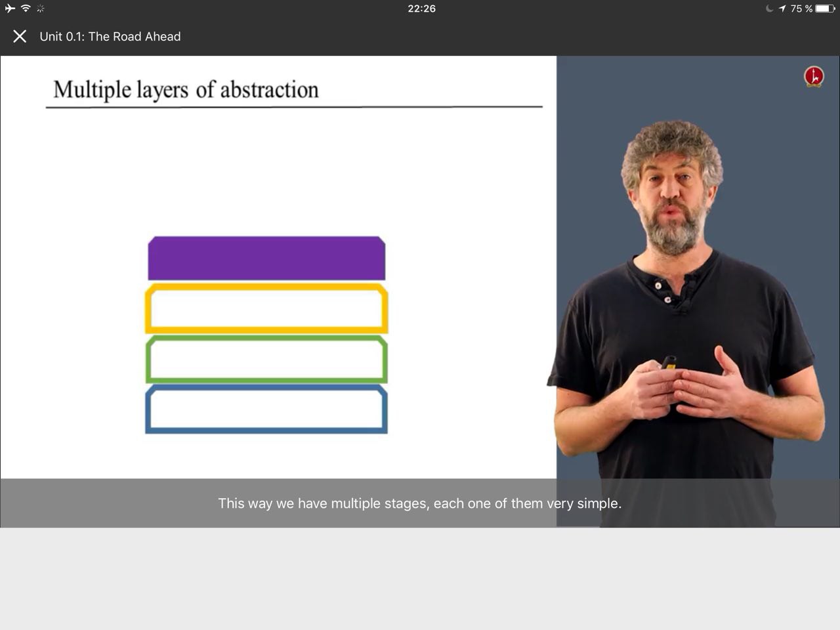Tap the green outlined layer block
The width and height of the screenshot is (840, 630).
[266, 359]
